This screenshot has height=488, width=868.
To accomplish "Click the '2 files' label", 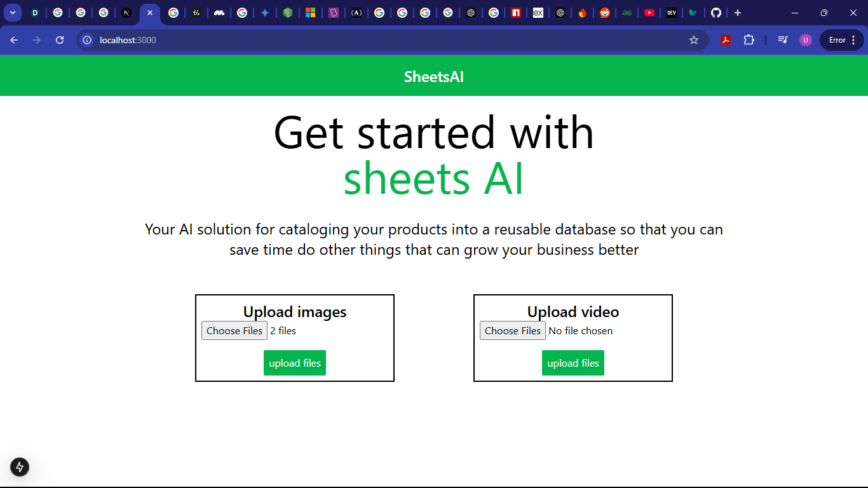I will [x=283, y=330].
